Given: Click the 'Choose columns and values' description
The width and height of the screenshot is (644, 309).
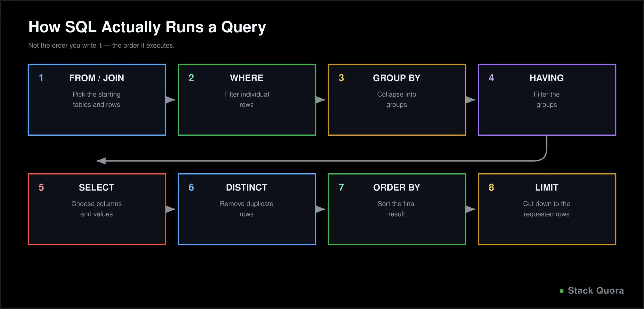Looking at the screenshot, I should click(97, 209).
